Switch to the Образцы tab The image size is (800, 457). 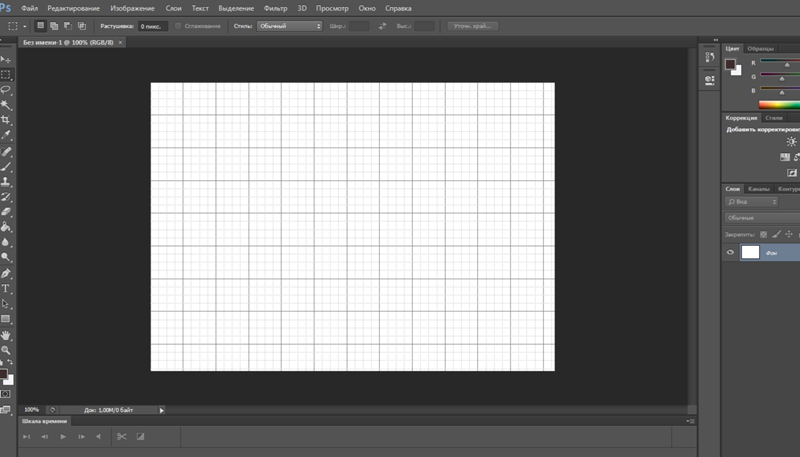pyautogui.click(x=760, y=48)
